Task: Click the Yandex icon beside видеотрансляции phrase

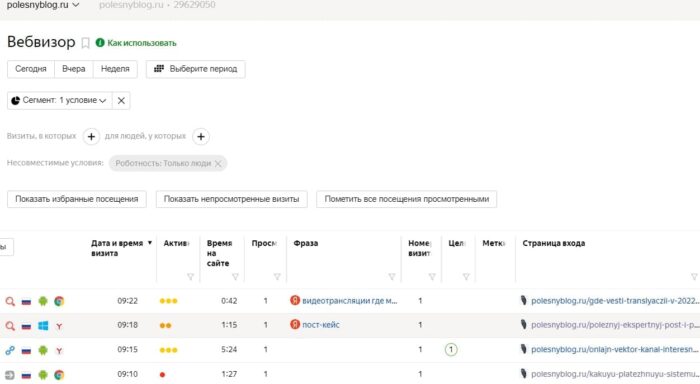Action: (295, 300)
